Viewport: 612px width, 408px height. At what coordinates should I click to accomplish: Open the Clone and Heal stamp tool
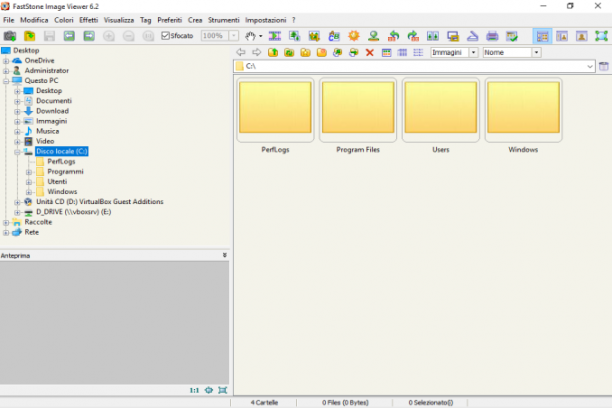click(x=374, y=36)
